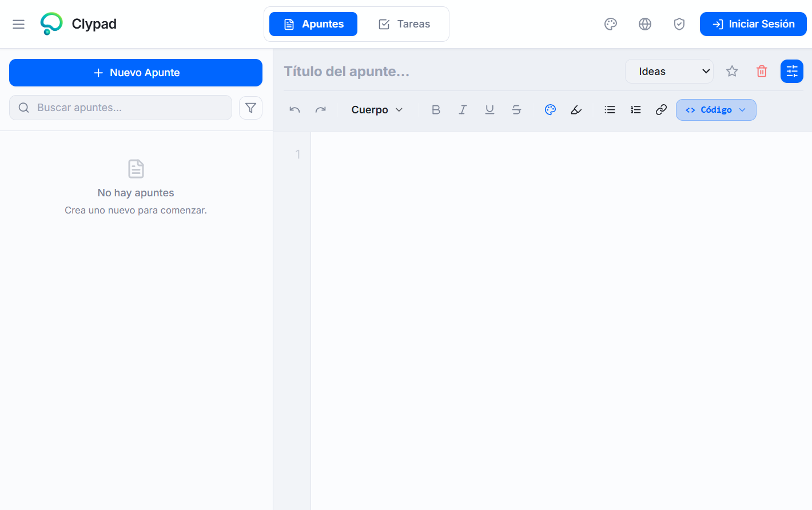Open the Ideas category dropdown
812x510 pixels.
point(669,72)
